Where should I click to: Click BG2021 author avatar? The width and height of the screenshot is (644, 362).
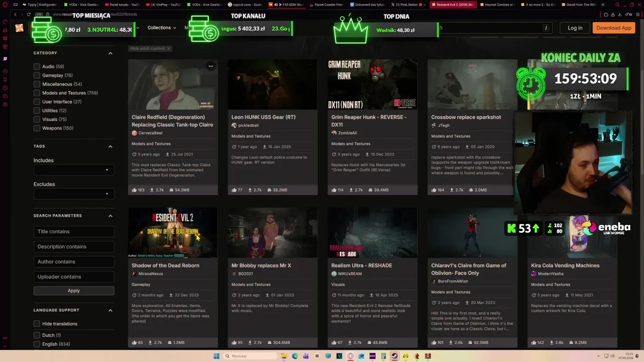point(234,274)
